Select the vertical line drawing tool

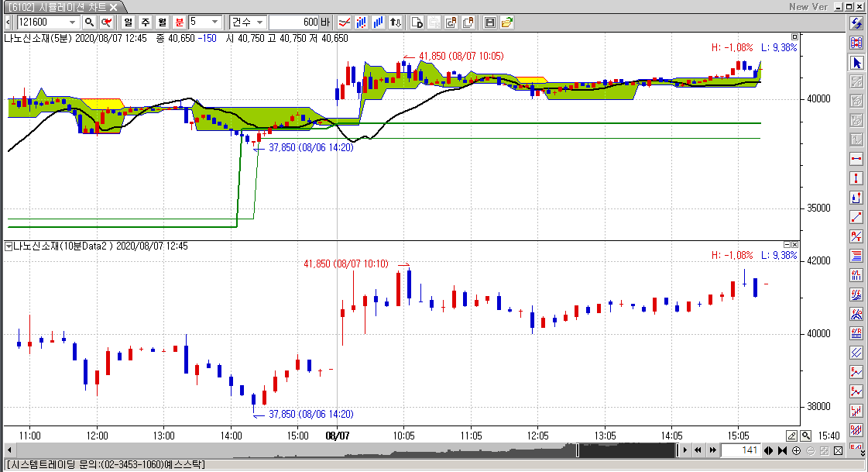(856, 178)
